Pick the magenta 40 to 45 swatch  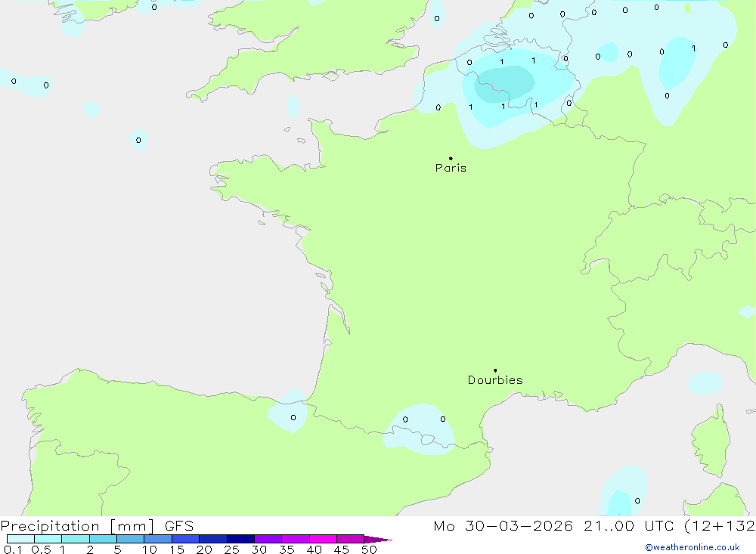click(323, 540)
